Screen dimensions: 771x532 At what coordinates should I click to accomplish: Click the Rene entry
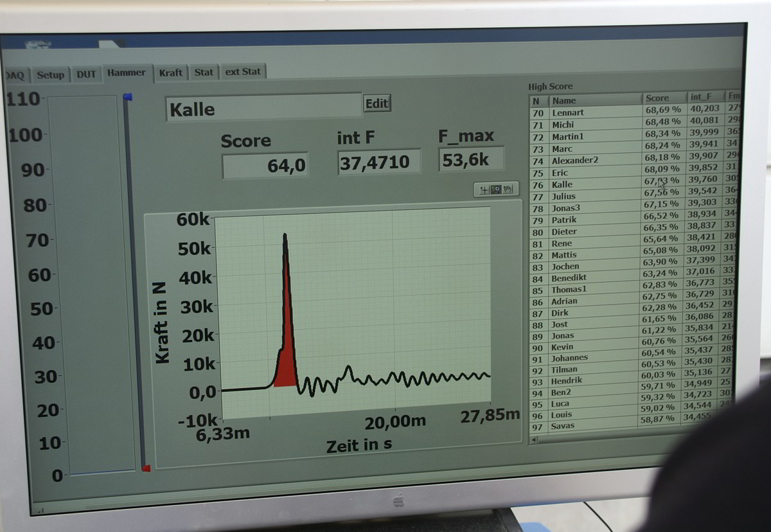click(x=562, y=244)
